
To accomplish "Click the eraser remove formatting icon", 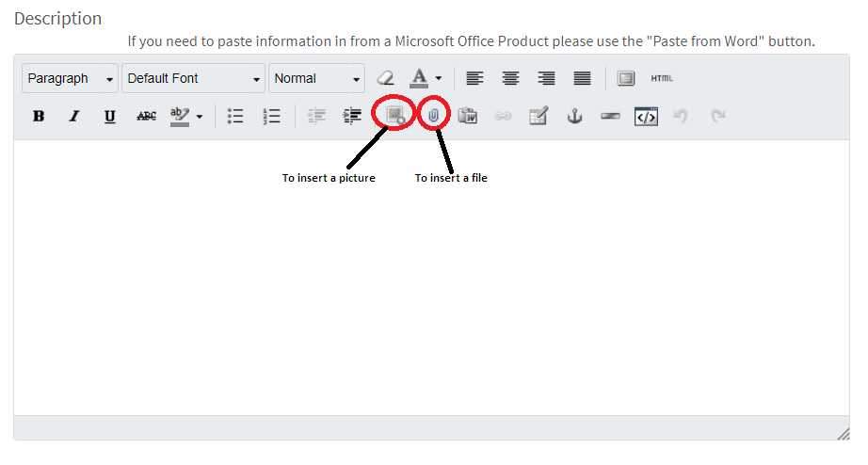I will tap(385, 78).
